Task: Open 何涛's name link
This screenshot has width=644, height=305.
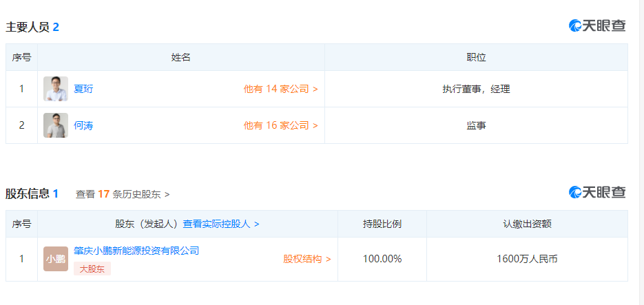Action: tap(83, 125)
